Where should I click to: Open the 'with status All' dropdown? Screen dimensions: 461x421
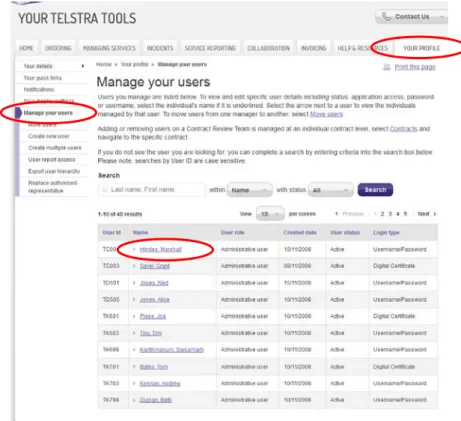click(x=331, y=190)
